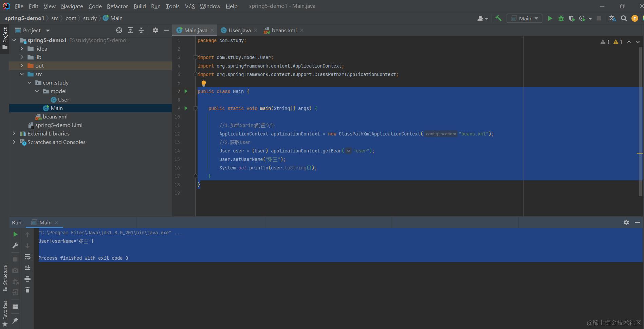
Task: Select spring5-demo1.iml in the Project tree
Action: click(x=59, y=125)
